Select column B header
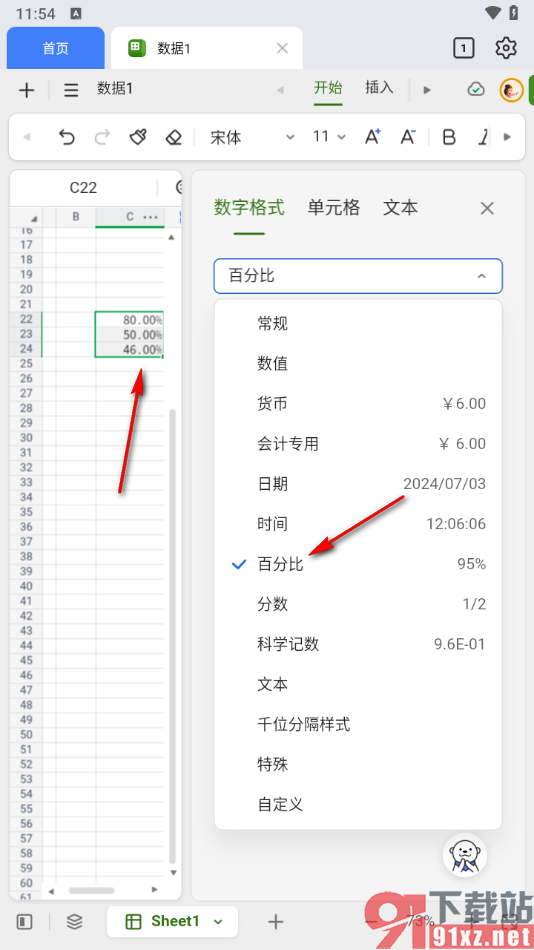 click(76, 217)
